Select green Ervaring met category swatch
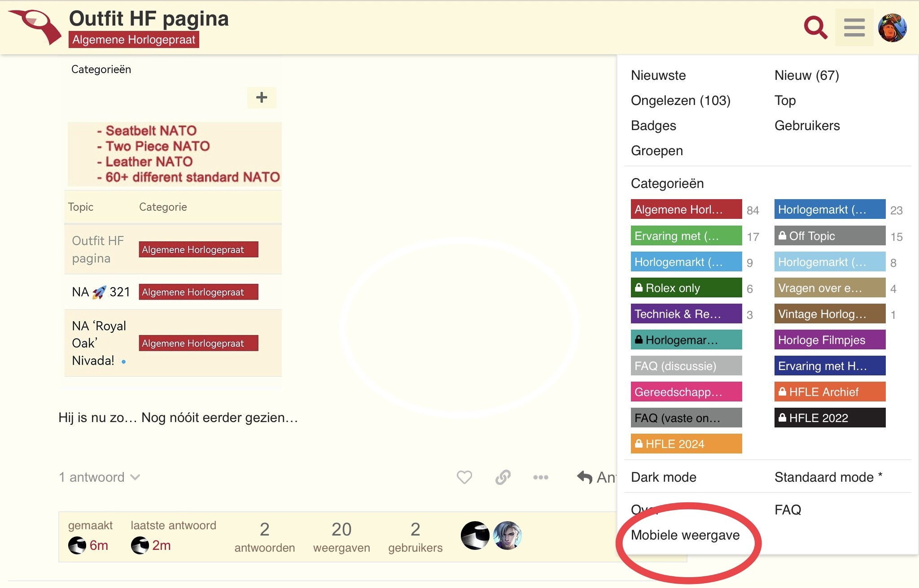 [686, 236]
